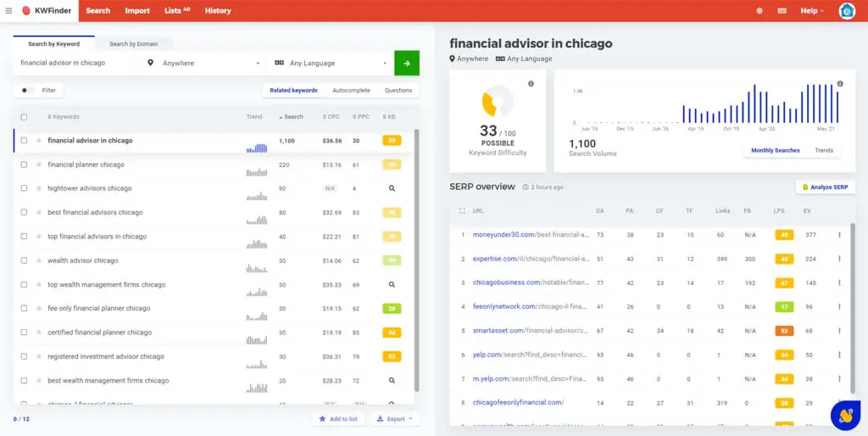The width and height of the screenshot is (868, 436).
Task: Submit search with green arrow button
Action: [x=407, y=63]
